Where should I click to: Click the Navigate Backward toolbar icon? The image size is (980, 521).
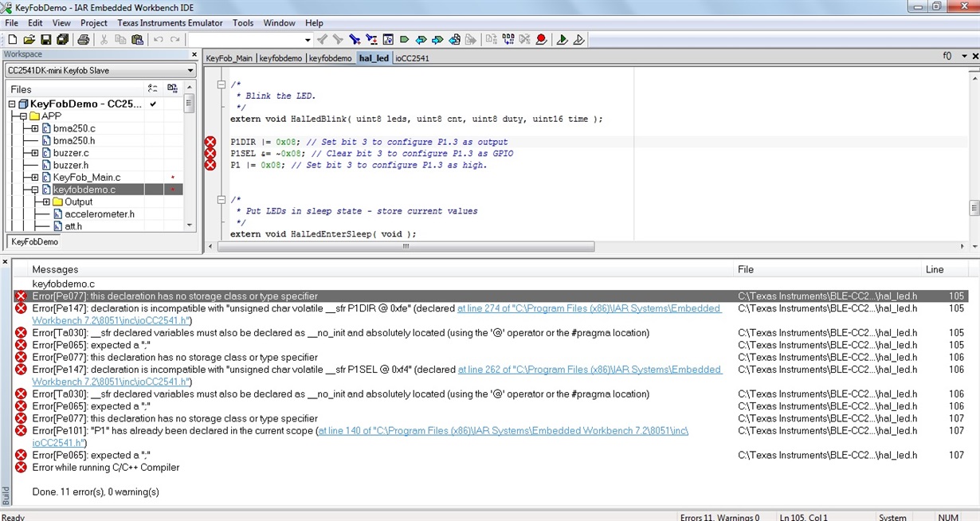(x=455, y=39)
